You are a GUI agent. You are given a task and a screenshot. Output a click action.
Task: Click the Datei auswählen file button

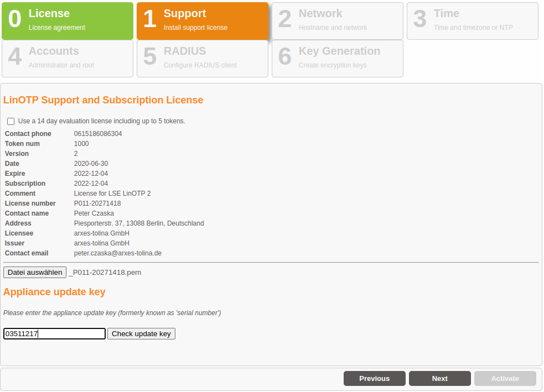(35, 273)
